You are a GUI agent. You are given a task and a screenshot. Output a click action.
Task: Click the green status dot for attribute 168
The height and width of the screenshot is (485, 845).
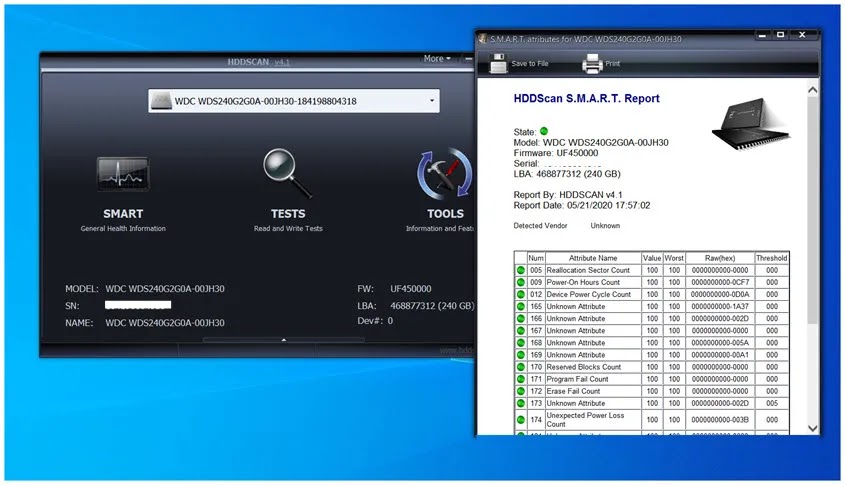[x=521, y=343]
